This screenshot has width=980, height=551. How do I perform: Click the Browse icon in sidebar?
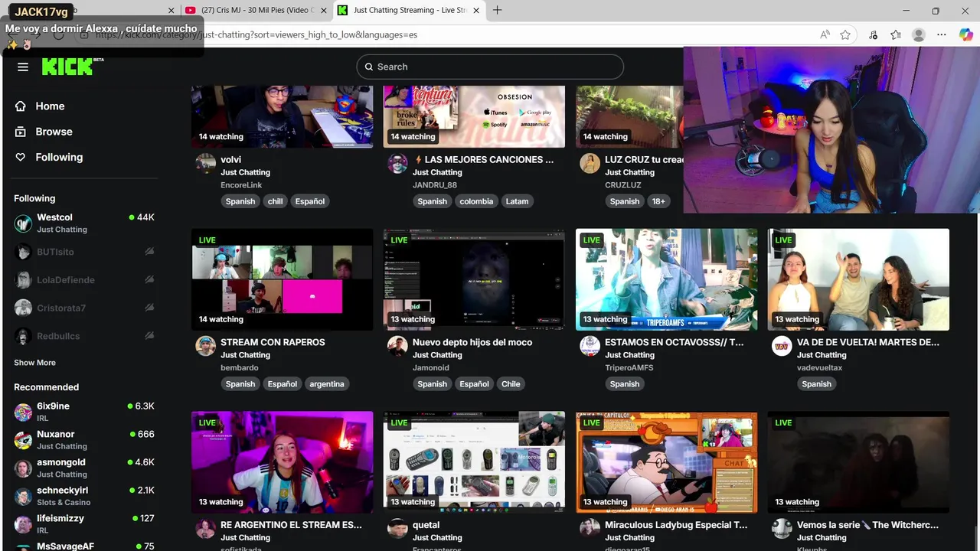[x=21, y=132]
